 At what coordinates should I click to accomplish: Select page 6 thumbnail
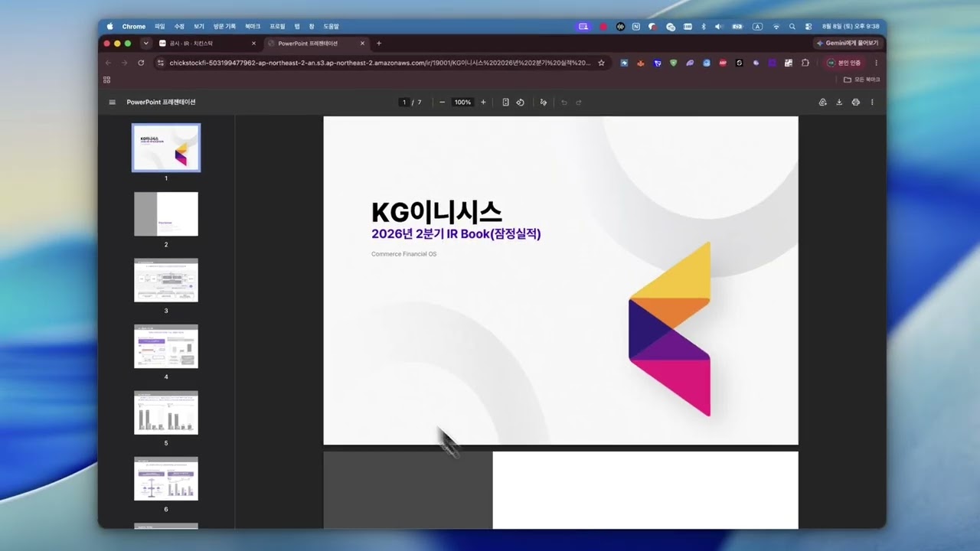click(166, 479)
